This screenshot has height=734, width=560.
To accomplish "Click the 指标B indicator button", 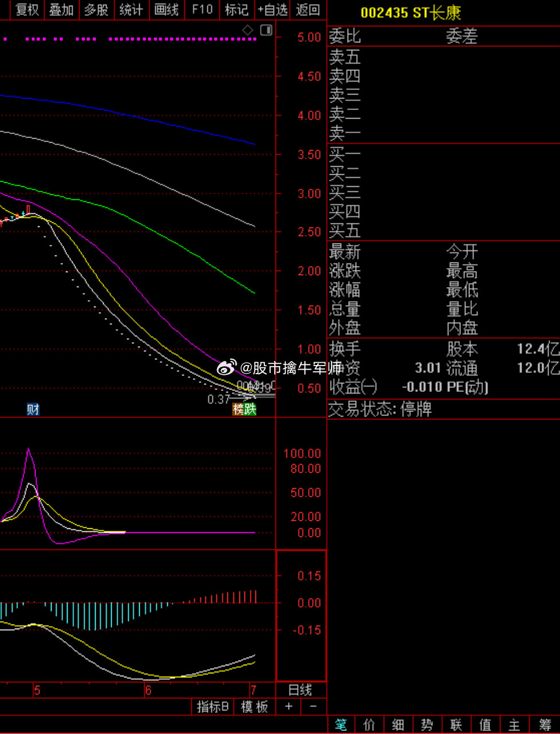I will pyautogui.click(x=213, y=706).
